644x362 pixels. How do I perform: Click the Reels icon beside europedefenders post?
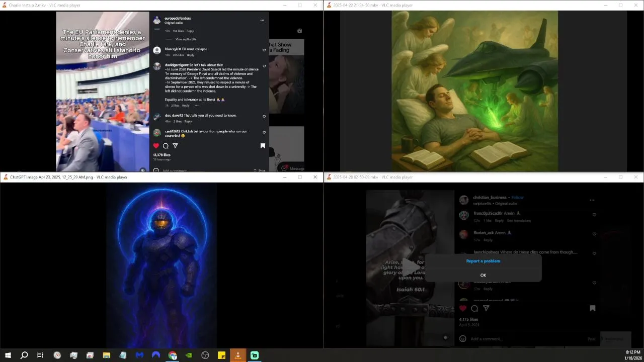click(x=299, y=31)
